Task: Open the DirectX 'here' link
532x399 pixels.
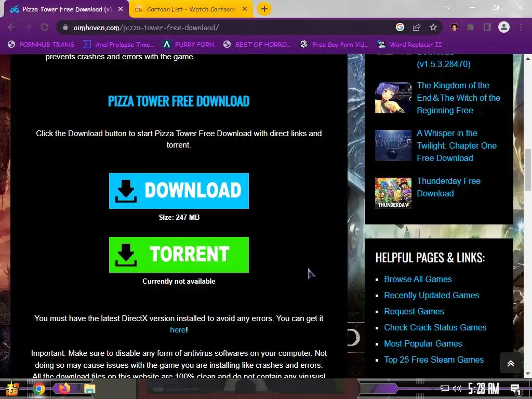Action: (x=178, y=330)
